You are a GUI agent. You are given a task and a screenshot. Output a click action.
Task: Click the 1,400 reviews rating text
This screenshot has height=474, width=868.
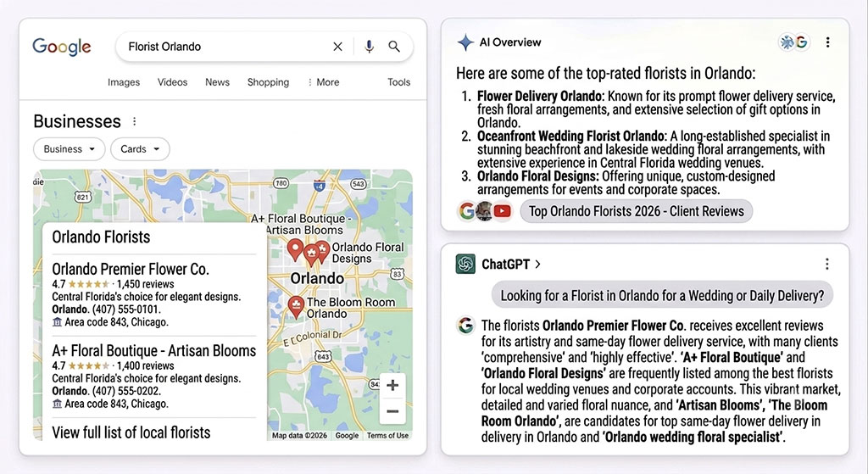click(146, 365)
